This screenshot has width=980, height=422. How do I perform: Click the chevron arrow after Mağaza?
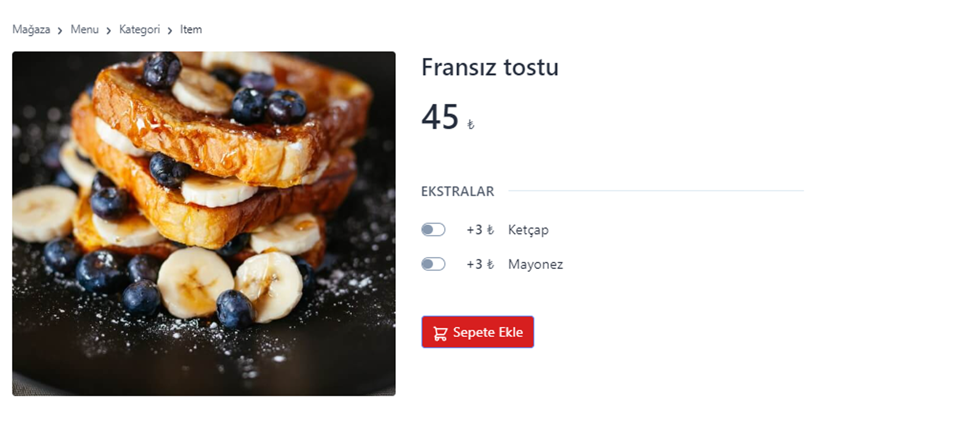(60, 30)
